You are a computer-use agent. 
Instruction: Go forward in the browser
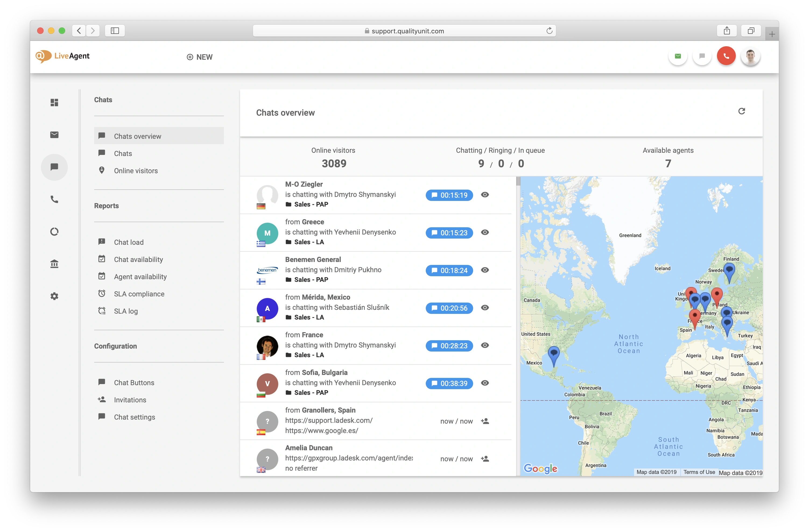[93, 31]
